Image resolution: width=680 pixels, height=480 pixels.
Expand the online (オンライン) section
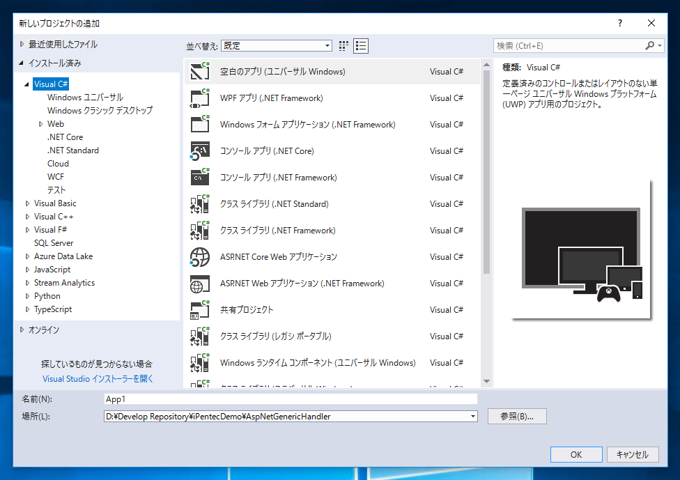pos(22,330)
